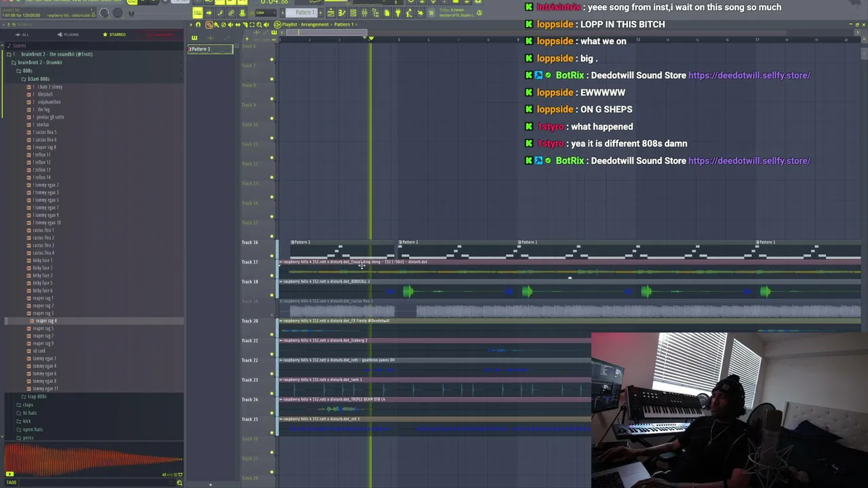Click the playlist window icon before title

coord(277,24)
